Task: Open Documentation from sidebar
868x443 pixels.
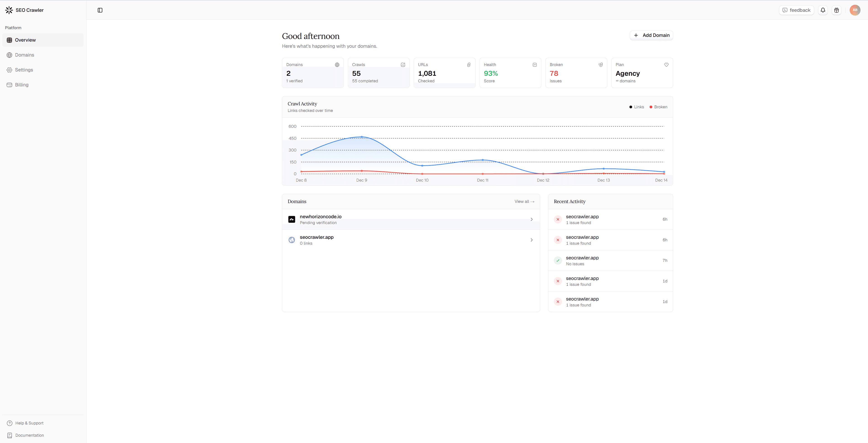Action: click(x=29, y=435)
